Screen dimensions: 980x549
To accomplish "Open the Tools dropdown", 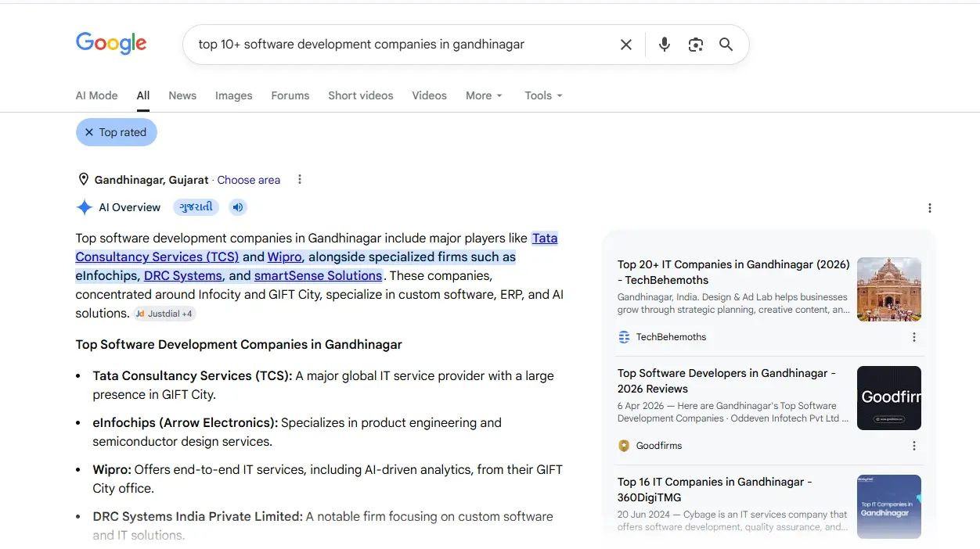I will [x=544, y=95].
